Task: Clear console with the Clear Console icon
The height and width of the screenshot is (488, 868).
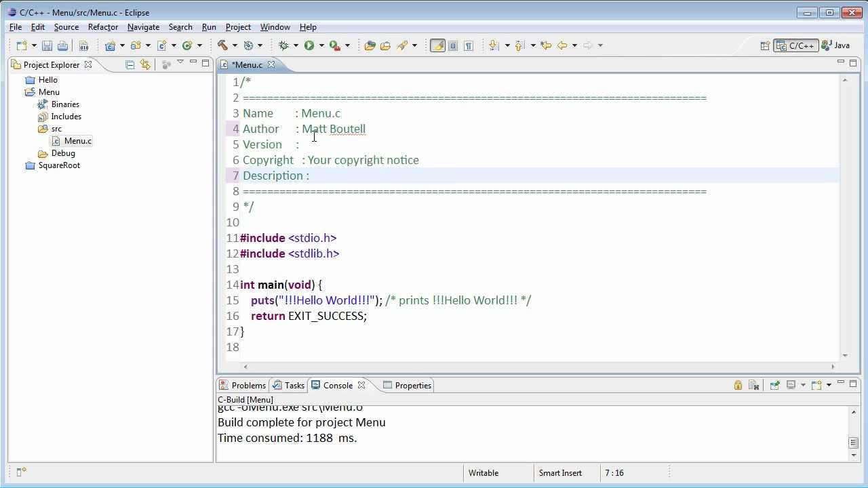Action: click(x=753, y=385)
